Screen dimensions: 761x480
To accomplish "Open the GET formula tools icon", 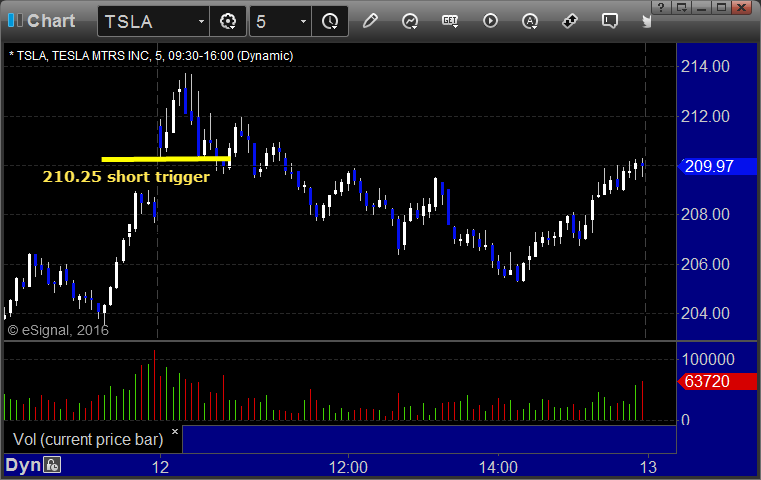I will [450, 21].
